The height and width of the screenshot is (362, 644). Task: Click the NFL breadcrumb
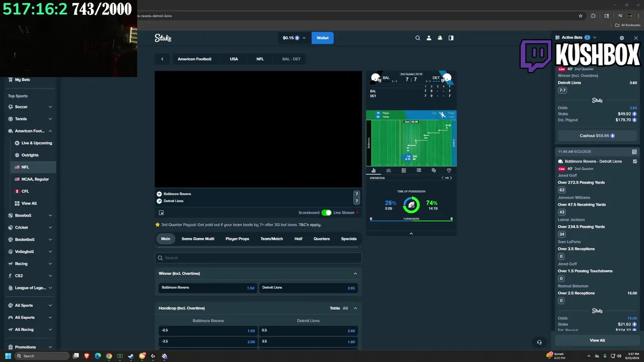coord(260,59)
